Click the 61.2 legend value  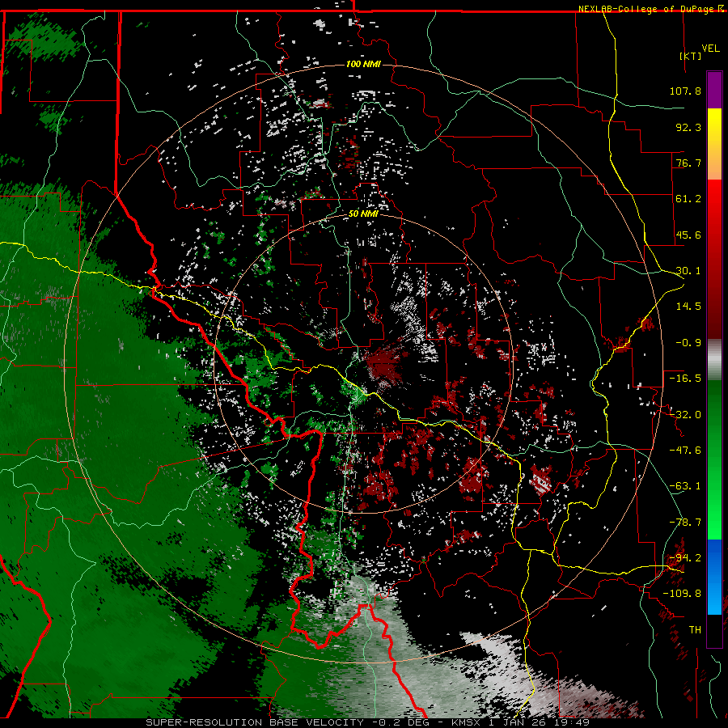(688, 199)
